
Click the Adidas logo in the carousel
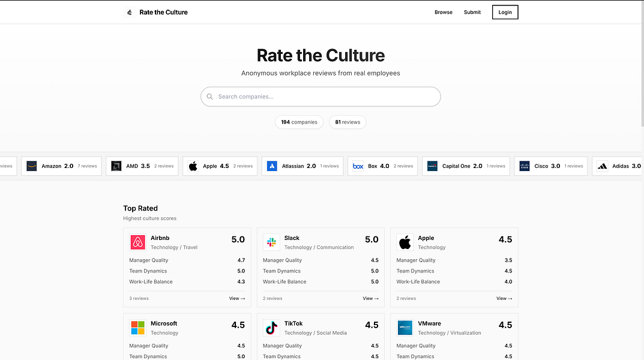[x=602, y=166]
